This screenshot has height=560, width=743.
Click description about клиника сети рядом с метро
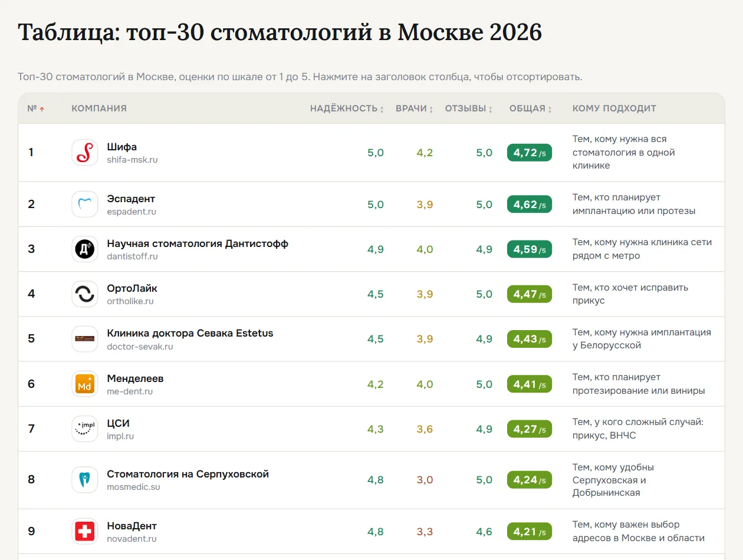point(642,249)
